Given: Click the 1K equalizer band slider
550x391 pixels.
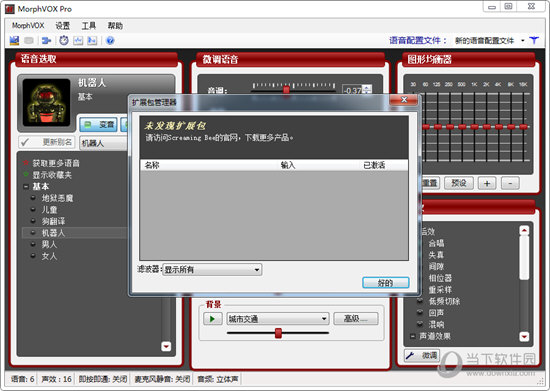Looking at the screenshot, I should (x=475, y=127).
